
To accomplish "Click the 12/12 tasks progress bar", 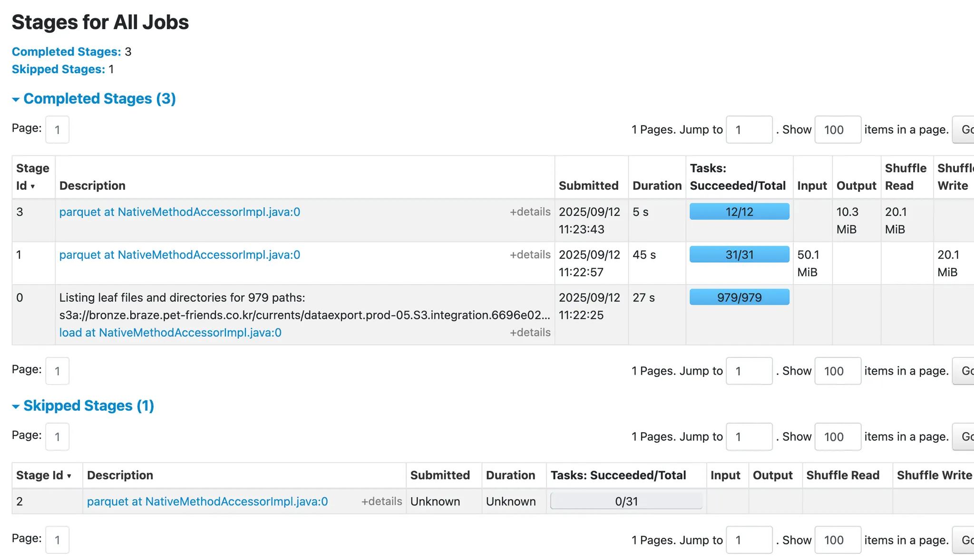I will (x=739, y=212).
